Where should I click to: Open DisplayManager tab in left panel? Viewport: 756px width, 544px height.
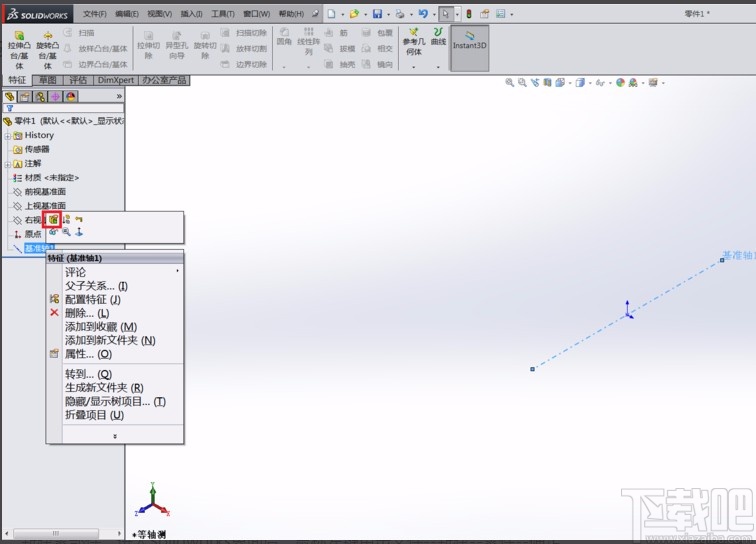click(x=71, y=96)
